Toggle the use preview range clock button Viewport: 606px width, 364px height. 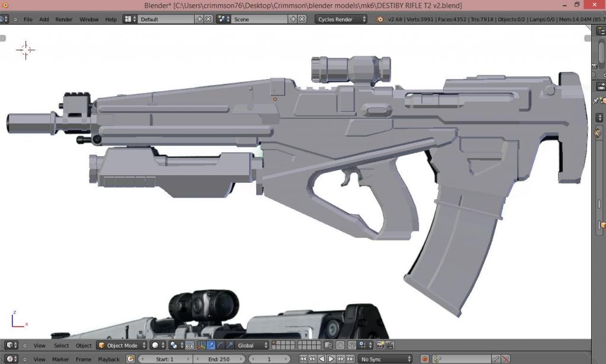coord(131,359)
